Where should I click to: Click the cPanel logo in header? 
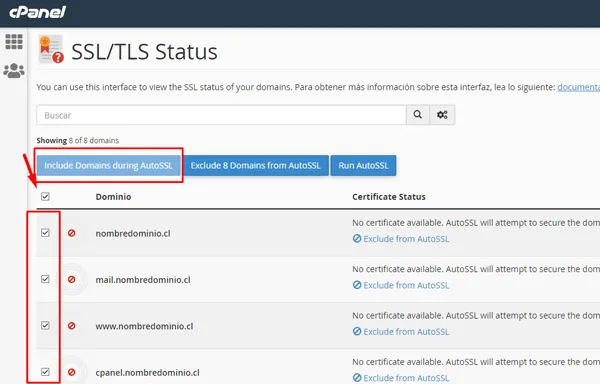click(x=38, y=12)
